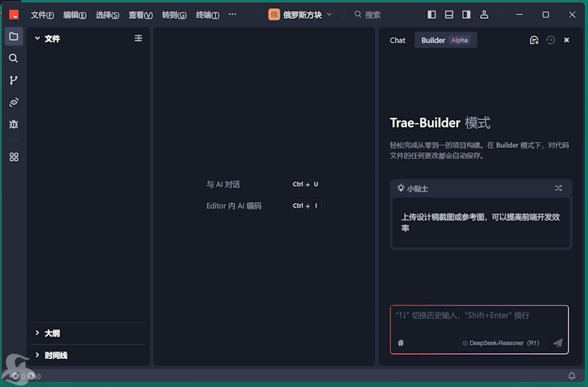This screenshot has height=387, width=588.
Task: Click the 小贴士 tips header label
Action: 418,189
